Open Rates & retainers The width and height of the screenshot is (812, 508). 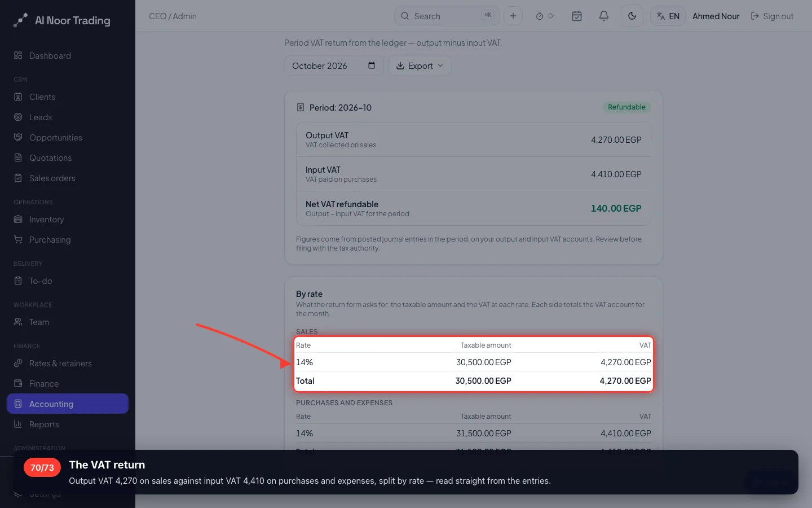click(68, 364)
